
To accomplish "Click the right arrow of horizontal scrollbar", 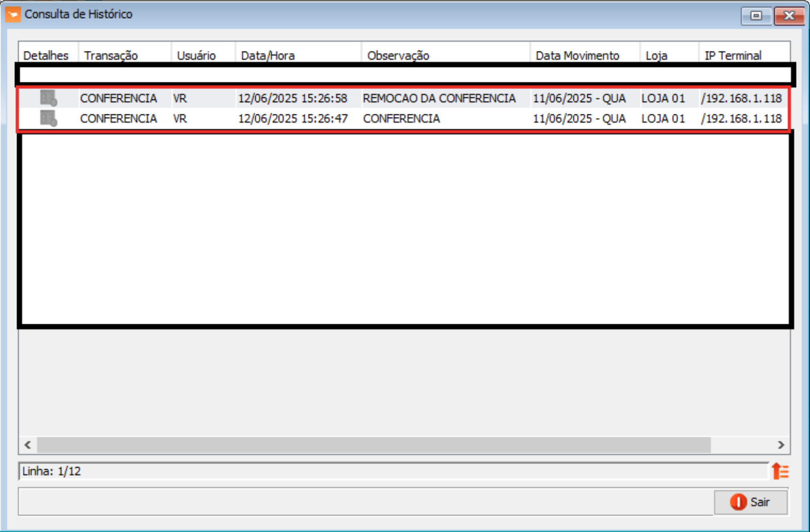I will coord(781,445).
